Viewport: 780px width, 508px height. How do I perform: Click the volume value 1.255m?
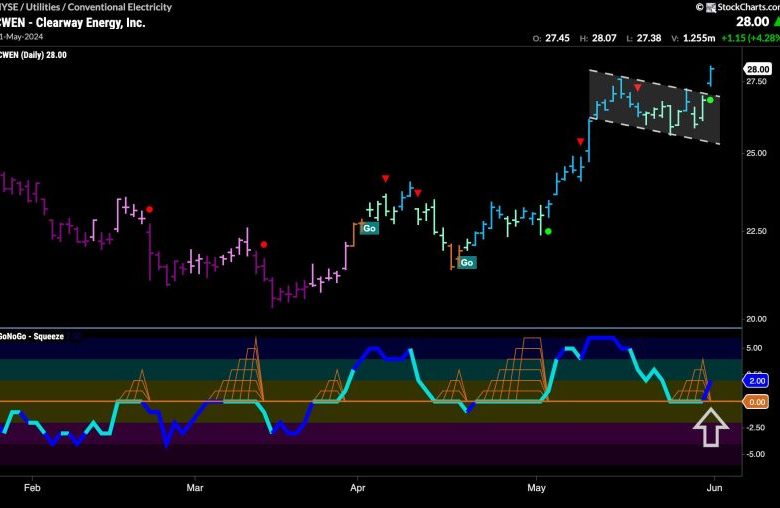699,38
